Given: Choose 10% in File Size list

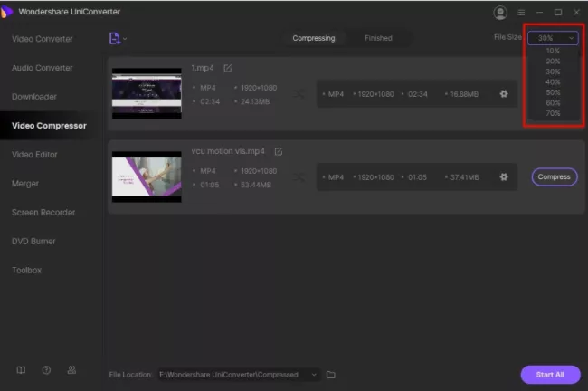Looking at the screenshot, I should pyautogui.click(x=553, y=51).
